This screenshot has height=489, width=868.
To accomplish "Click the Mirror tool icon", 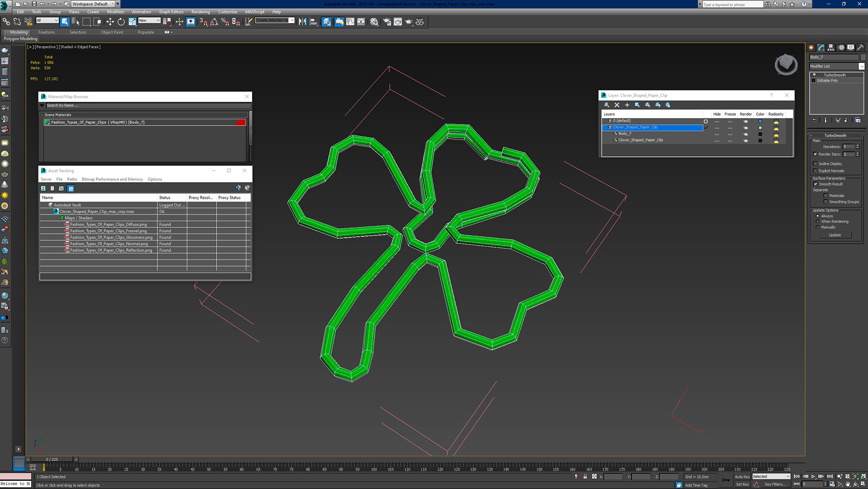I will (302, 21).
